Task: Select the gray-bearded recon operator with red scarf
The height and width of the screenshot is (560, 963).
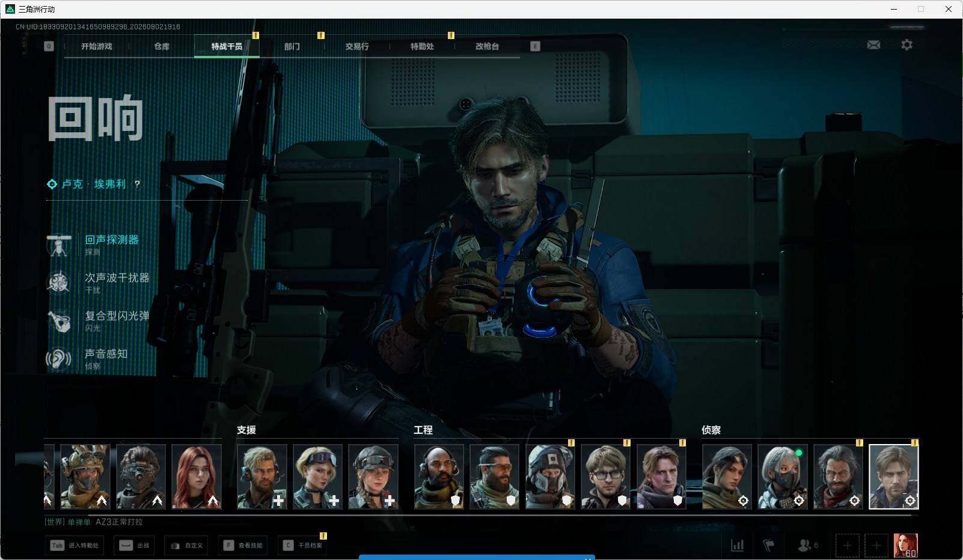Action: pyautogui.click(x=838, y=476)
